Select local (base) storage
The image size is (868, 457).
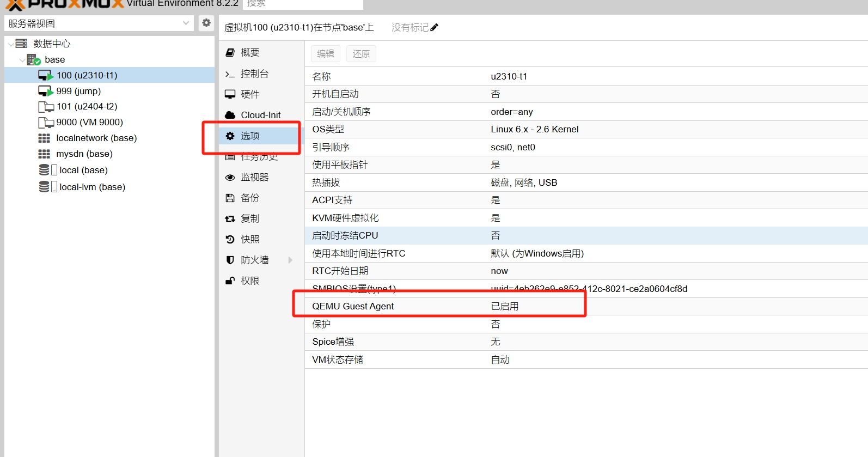point(109,170)
